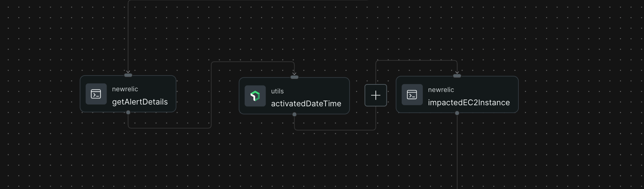Viewport: 644px width, 189px height.
Task: Select the input port atop getAlertDetails
Action: pyautogui.click(x=128, y=75)
